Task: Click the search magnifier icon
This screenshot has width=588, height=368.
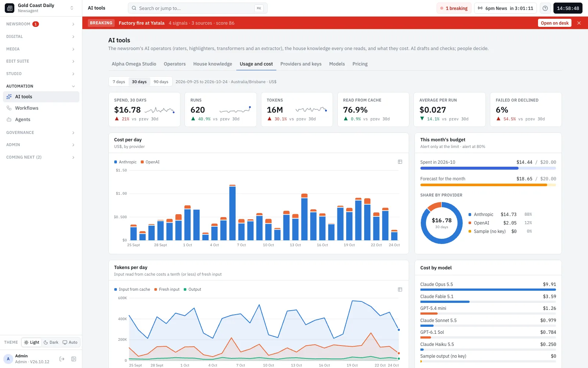Action: 134,8
